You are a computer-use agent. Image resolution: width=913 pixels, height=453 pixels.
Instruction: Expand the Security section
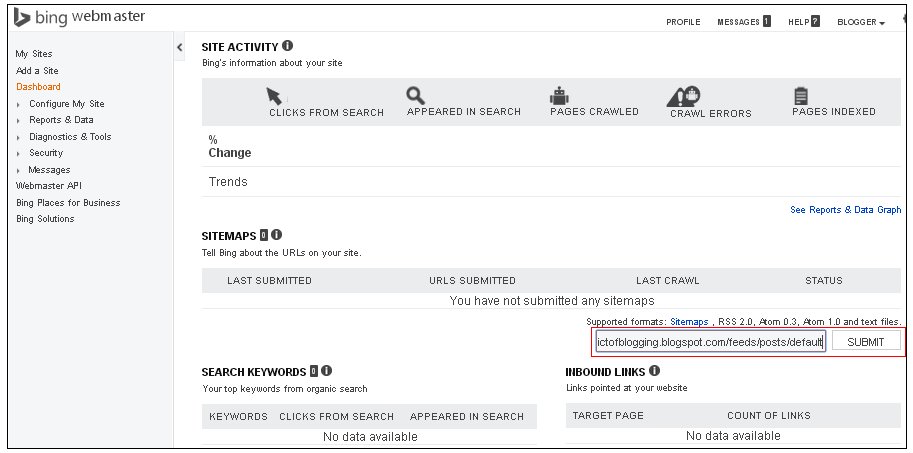click(19, 154)
